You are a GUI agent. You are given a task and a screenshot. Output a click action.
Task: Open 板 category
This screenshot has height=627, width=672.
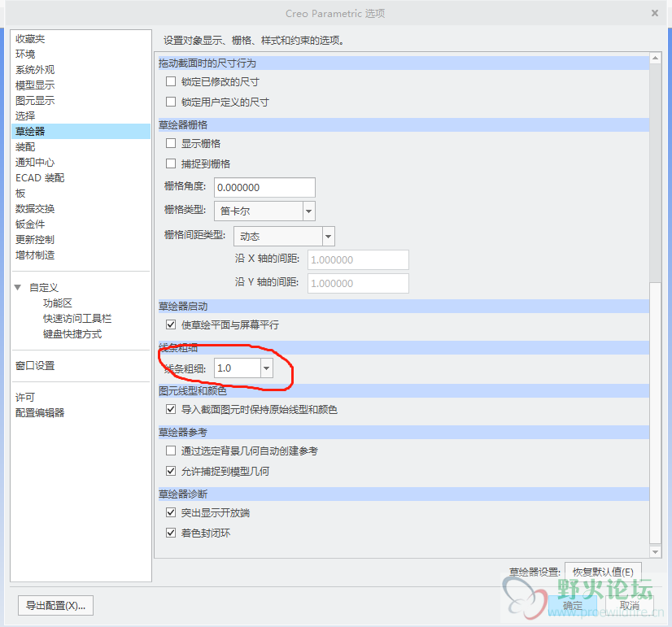tap(20, 194)
